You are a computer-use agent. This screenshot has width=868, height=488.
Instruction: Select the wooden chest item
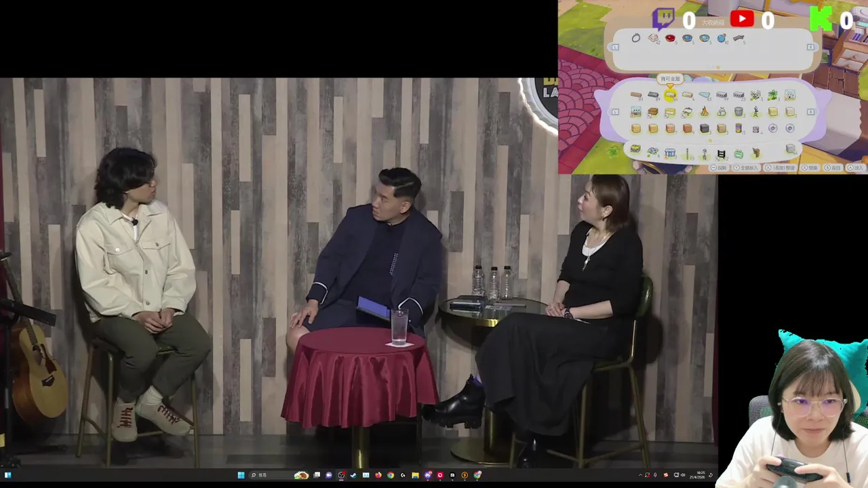point(653,112)
